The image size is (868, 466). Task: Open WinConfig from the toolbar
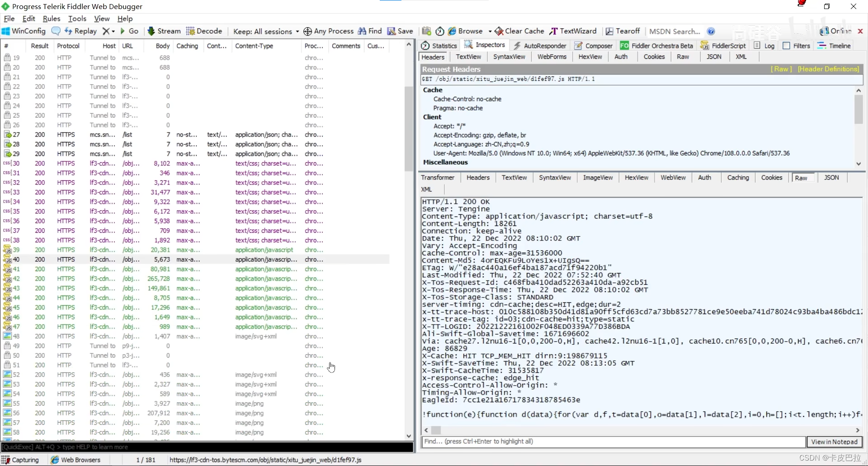[24, 31]
